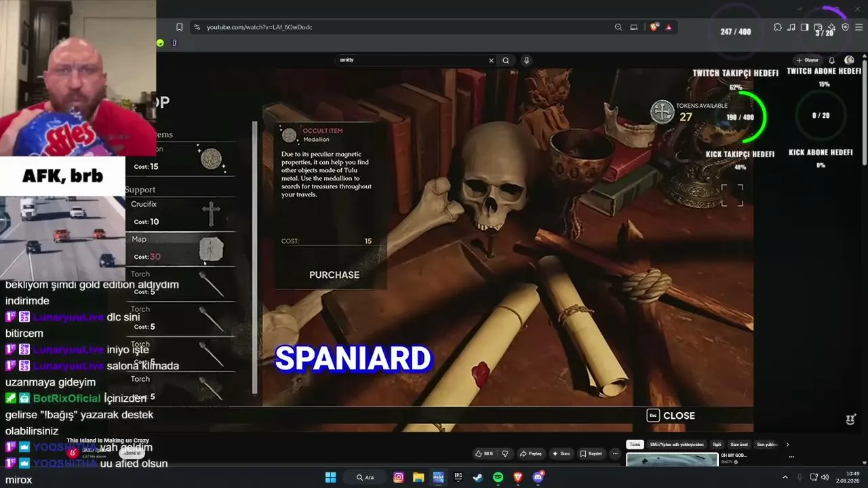The width and height of the screenshot is (868, 488).
Task: Open Epic Games Launcher from taskbar
Action: point(458,477)
